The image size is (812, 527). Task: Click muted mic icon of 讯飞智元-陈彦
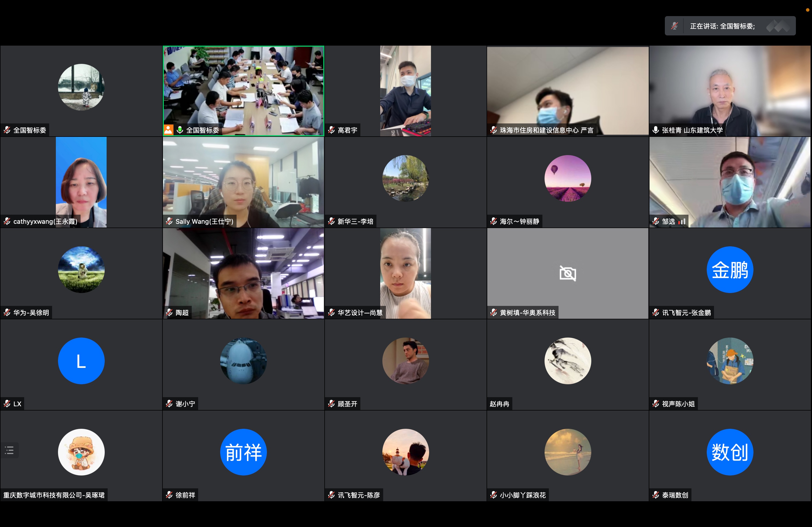(331, 495)
